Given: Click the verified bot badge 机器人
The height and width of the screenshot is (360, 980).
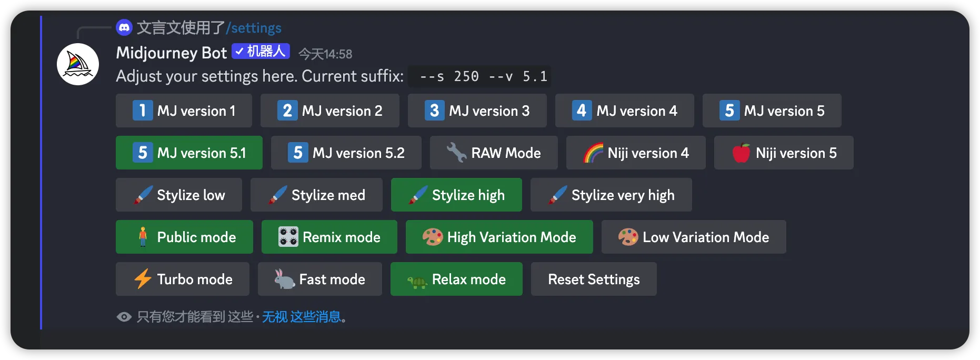Looking at the screenshot, I should (x=261, y=52).
